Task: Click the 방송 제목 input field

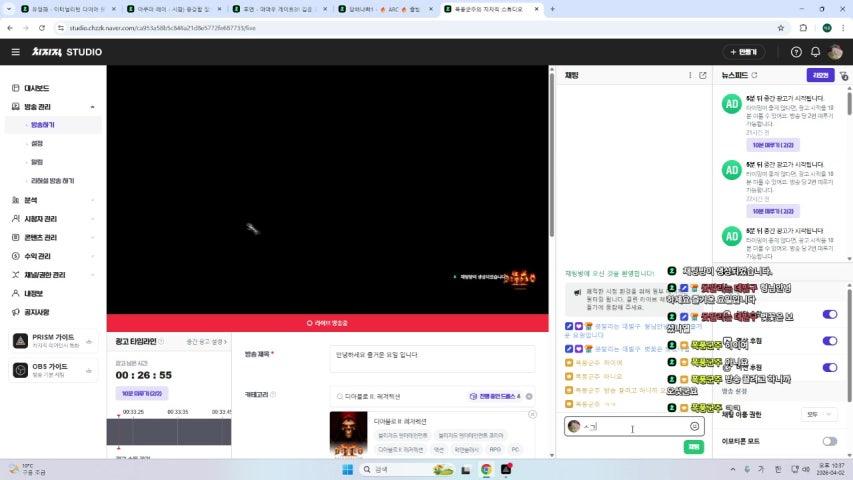Action: tap(432, 359)
